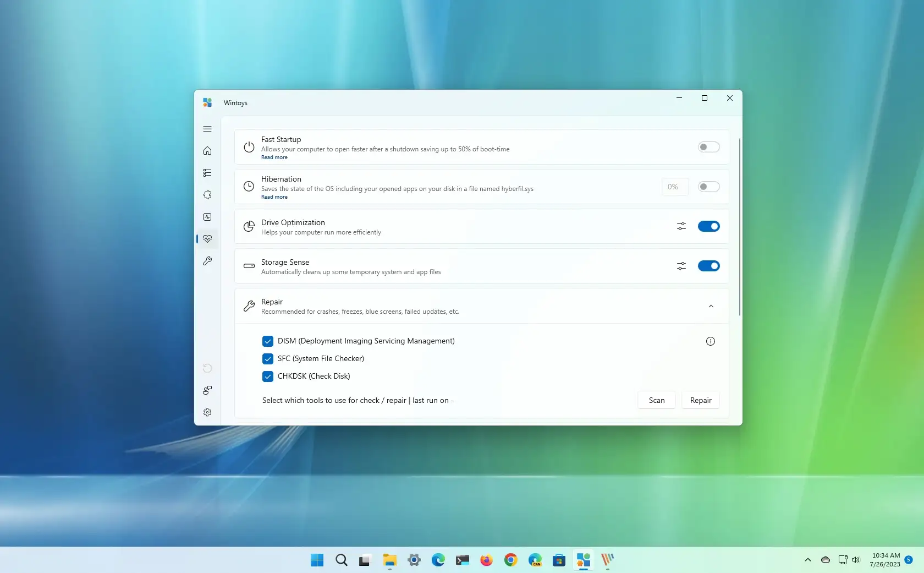924x573 pixels.
Task: Open OneDrive cloud tray icon
Action: (x=826, y=560)
